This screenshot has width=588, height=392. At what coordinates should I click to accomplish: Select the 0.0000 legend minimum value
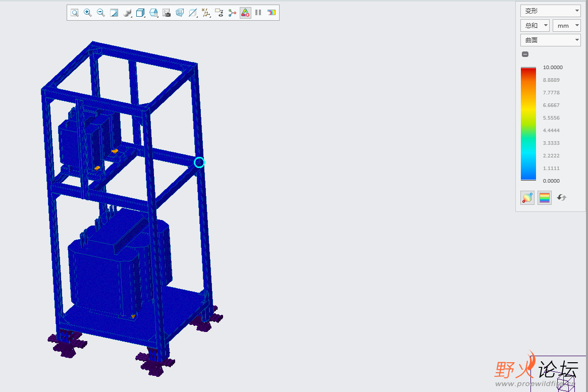pyautogui.click(x=551, y=181)
